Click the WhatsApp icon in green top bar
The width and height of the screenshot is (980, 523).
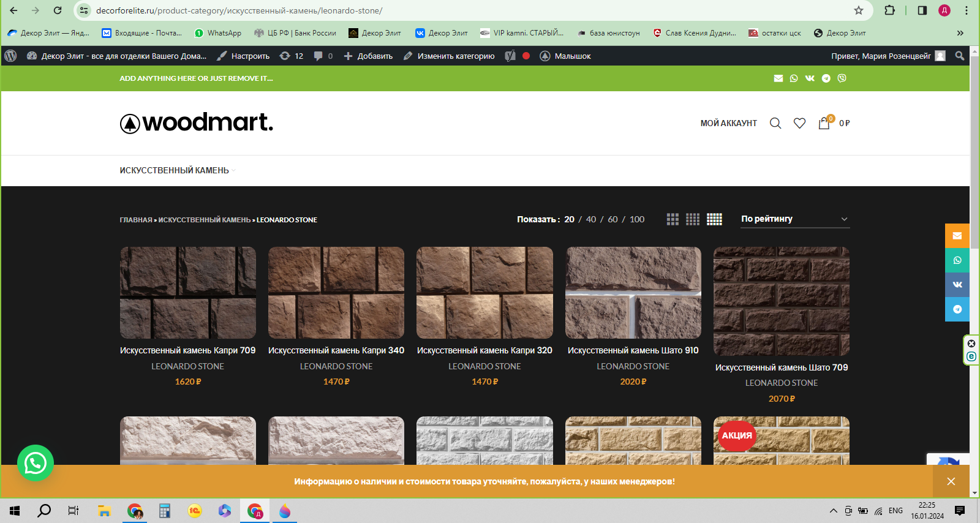click(x=794, y=78)
